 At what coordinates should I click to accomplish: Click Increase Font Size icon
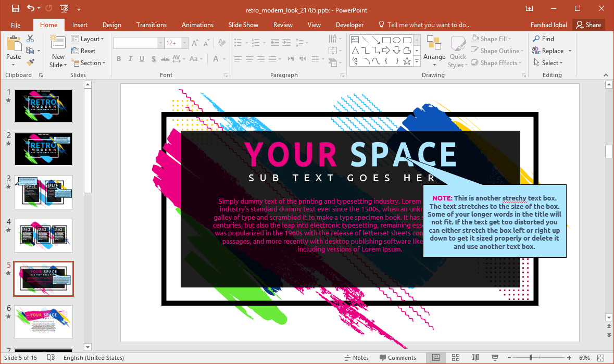pos(195,43)
